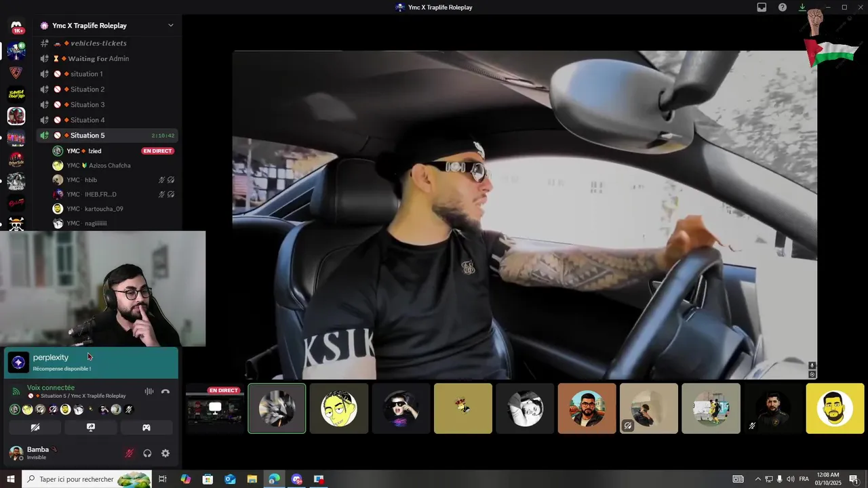Open the Discord inbox icon

click(x=762, y=7)
